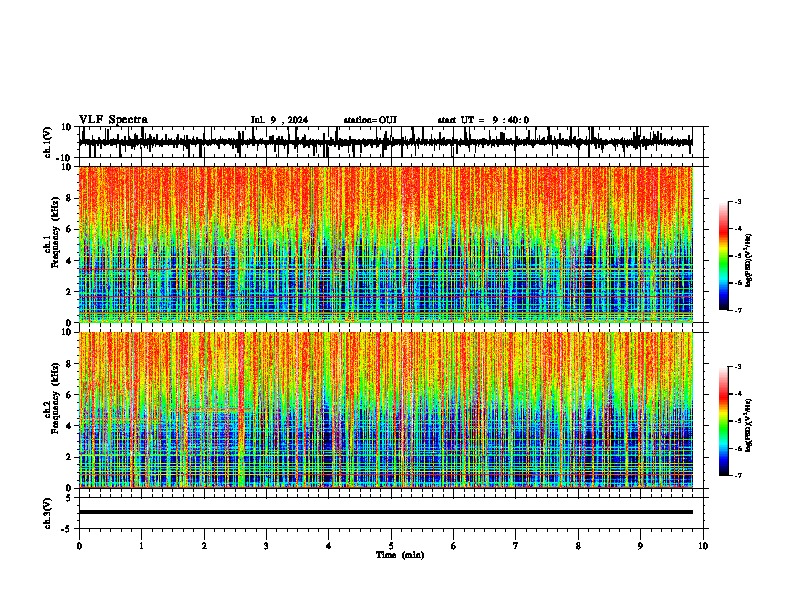The height and width of the screenshot is (612, 792).
Task: Click the ch.1 spectrogram color scale bar
Action: pyautogui.click(x=724, y=256)
